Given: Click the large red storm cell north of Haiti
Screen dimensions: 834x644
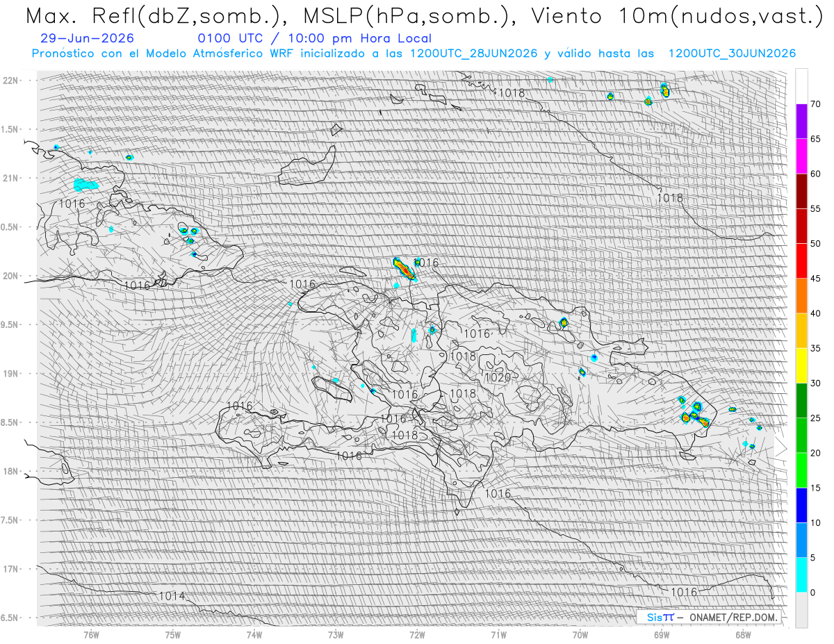Looking at the screenshot, I should pyautogui.click(x=404, y=268).
